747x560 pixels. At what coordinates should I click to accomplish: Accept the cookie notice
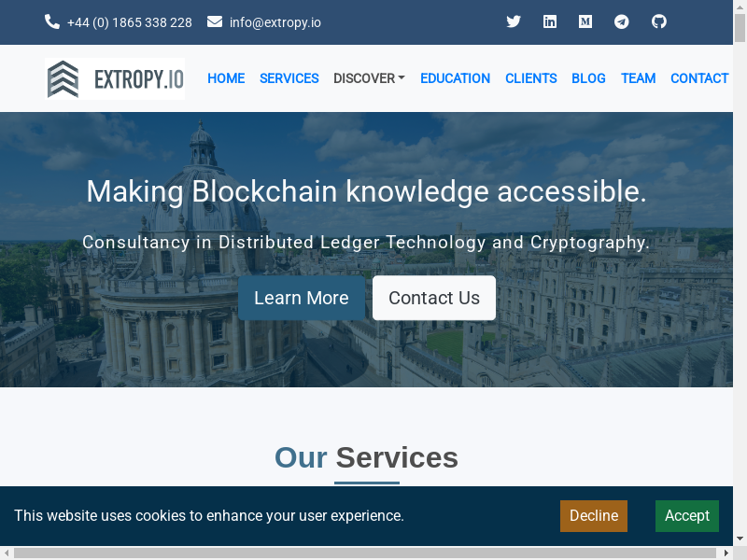[687, 516]
